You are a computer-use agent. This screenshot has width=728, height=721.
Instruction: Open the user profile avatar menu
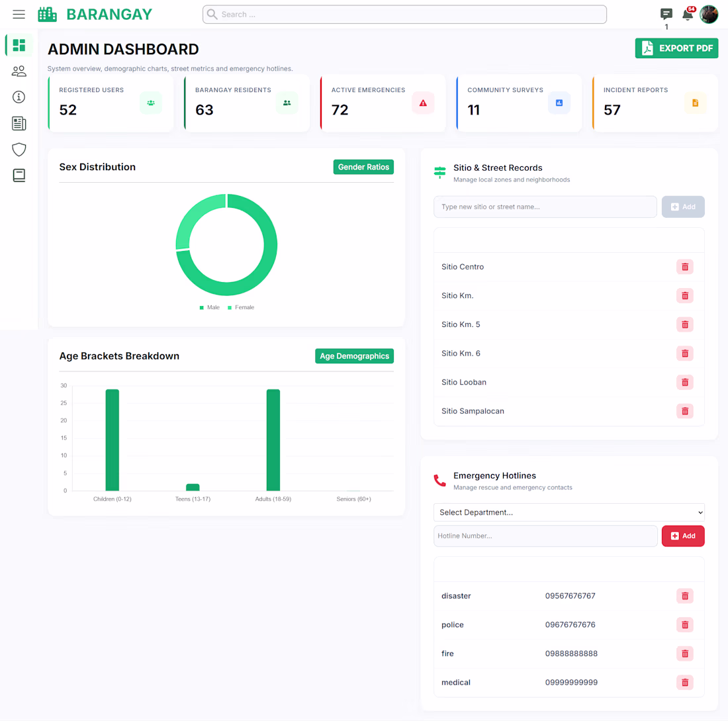[709, 15]
